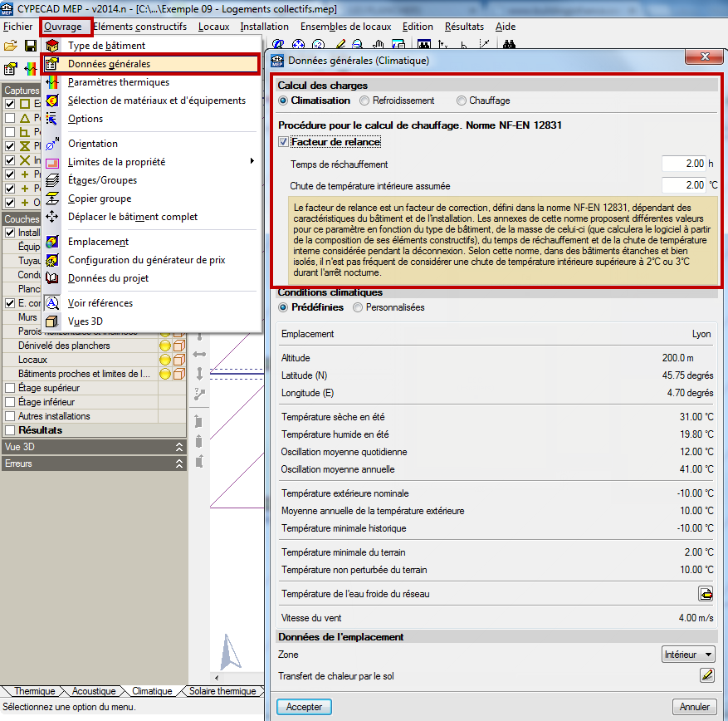Viewport: 728px width, 721px height.
Task: Open the Limites de la propriété submenu
Action: 116,162
